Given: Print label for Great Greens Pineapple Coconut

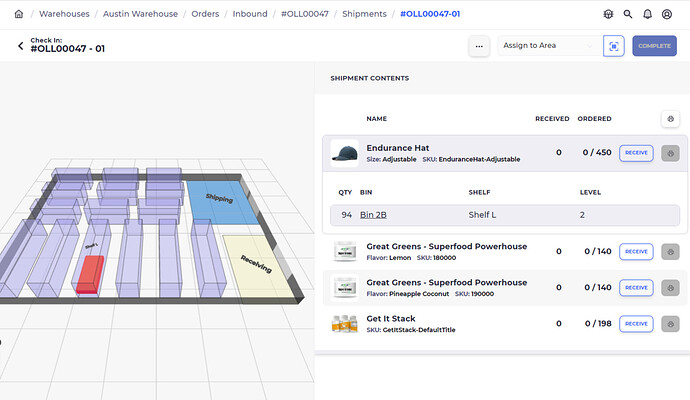Looking at the screenshot, I should [670, 288].
